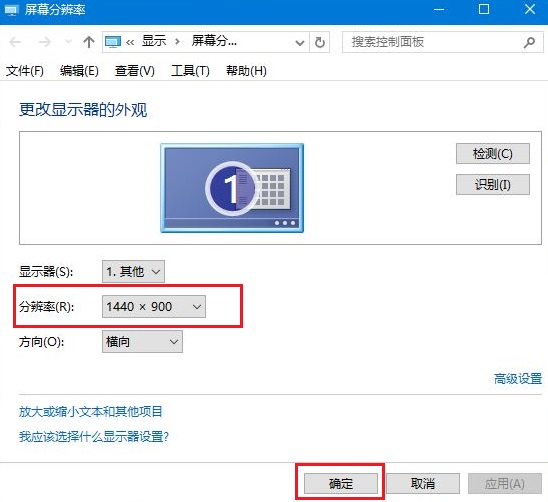The image size is (548, 502).
Task: Open the 文件(F) menu
Action: click(x=25, y=71)
